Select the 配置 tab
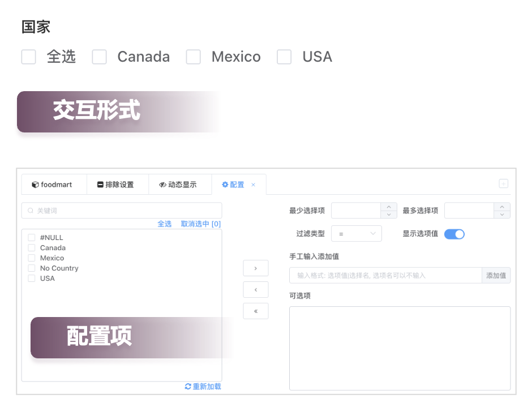This screenshot has height=411, width=532. [x=239, y=185]
